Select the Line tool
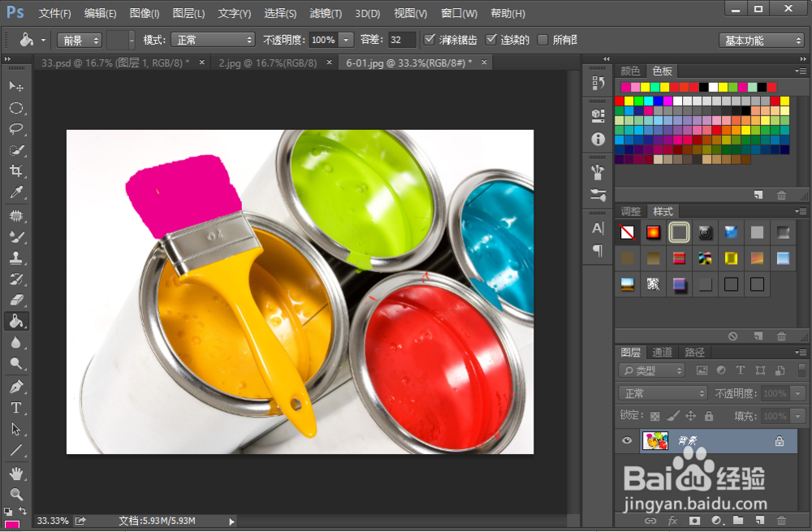Image resolution: width=812 pixels, height=532 pixels. [16, 450]
